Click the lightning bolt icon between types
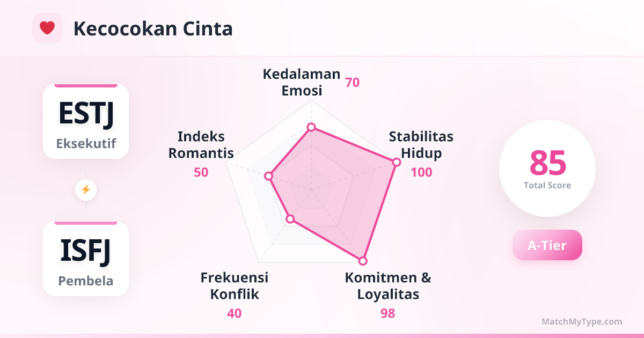The image size is (644, 338). click(x=86, y=189)
